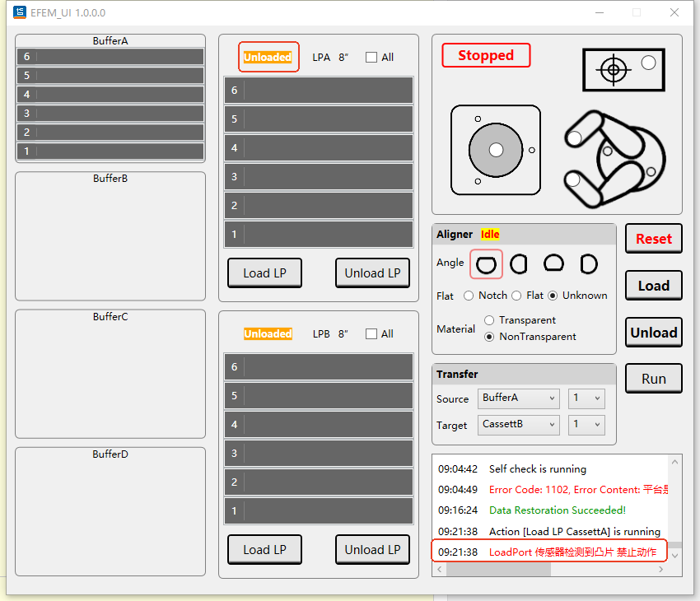Click the LPA Unloaded status label
The width and height of the screenshot is (700, 601).
point(268,57)
